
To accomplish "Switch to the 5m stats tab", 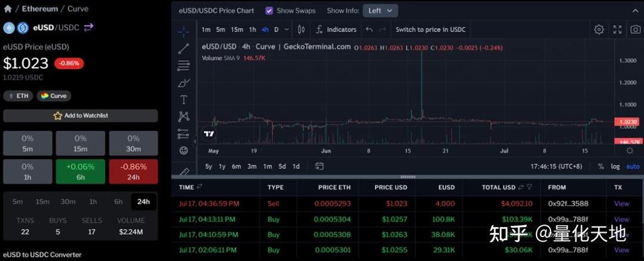I will [x=18, y=201].
